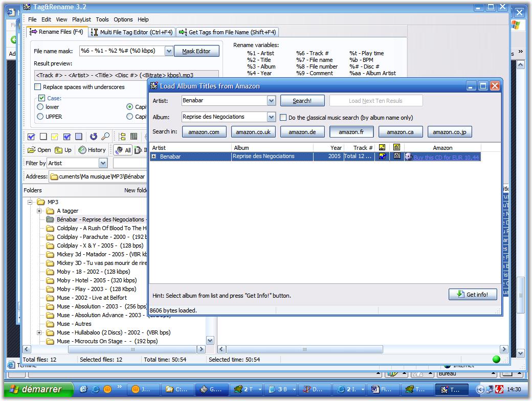The height and width of the screenshot is (401, 532).
Task: Select the lower case radio option
Action: coord(40,107)
